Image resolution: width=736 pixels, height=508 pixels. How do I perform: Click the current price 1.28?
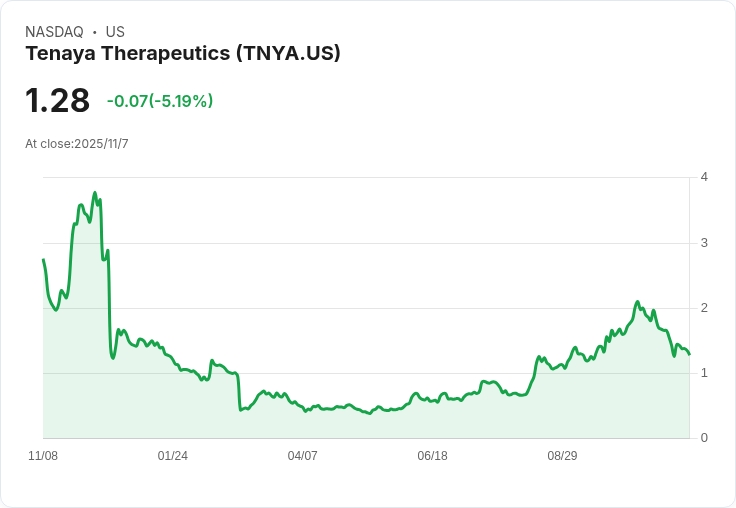[57, 100]
